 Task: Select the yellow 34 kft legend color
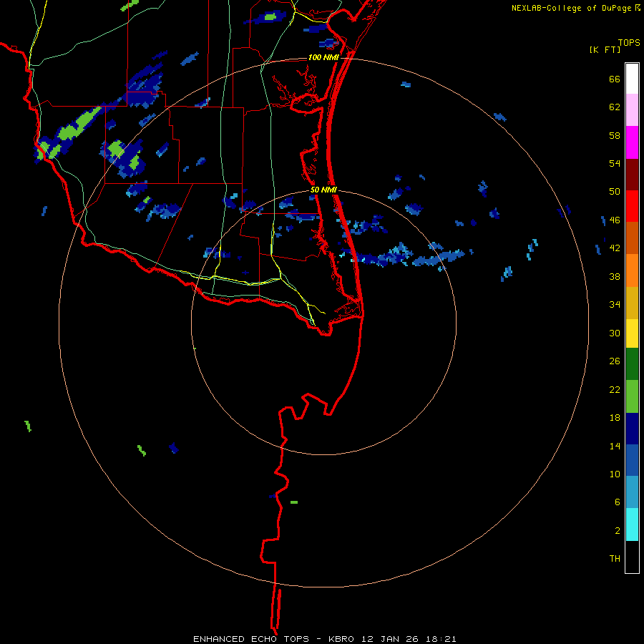[632, 333]
